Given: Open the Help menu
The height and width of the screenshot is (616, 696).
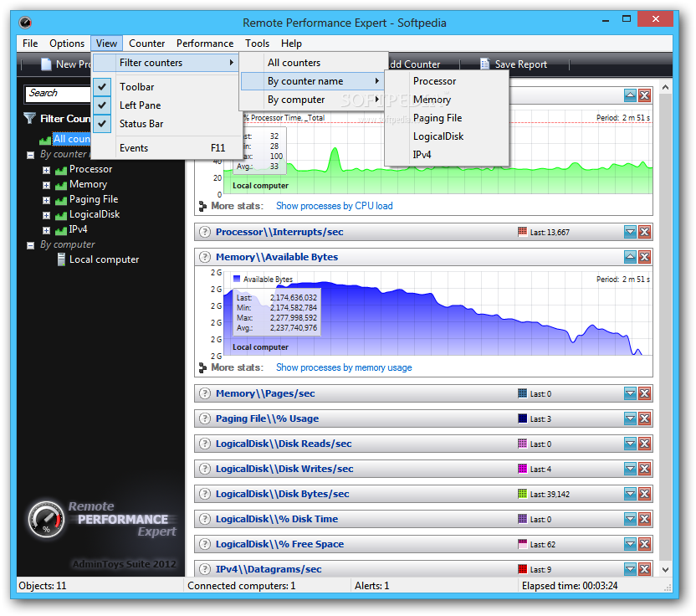Looking at the screenshot, I should pos(291,44).
